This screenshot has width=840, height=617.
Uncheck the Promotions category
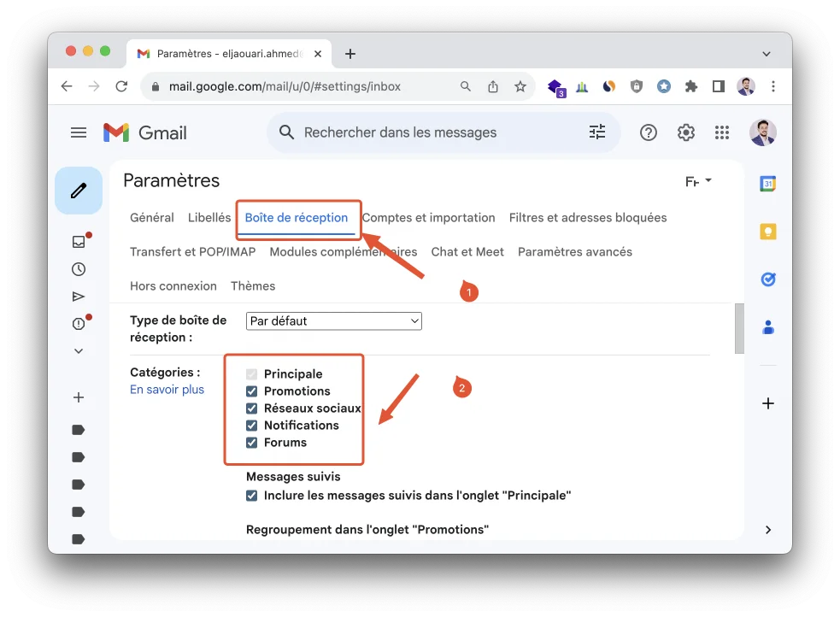point(251,391)
